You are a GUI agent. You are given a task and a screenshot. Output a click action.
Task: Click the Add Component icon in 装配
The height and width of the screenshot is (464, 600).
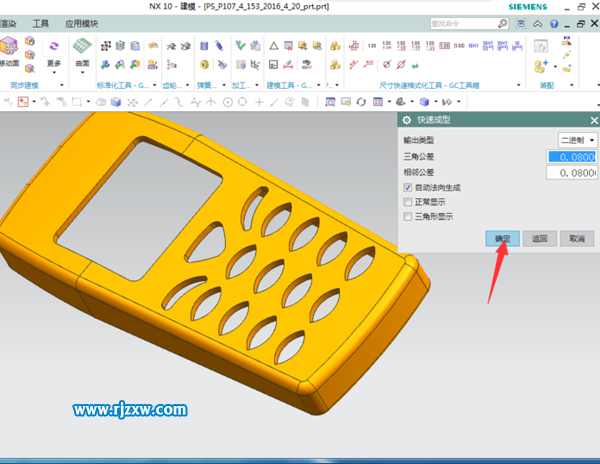541,66
